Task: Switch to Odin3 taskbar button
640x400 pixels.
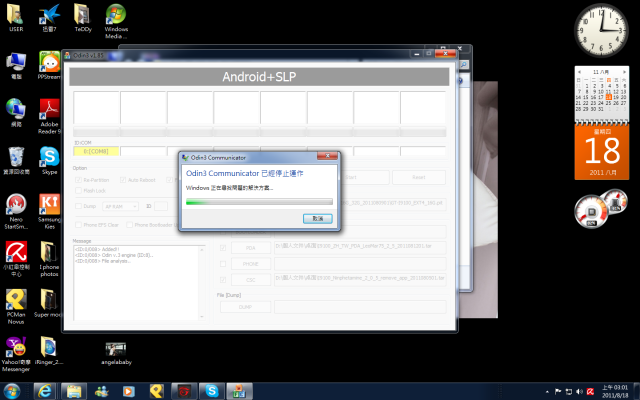Action: coord(239,391)
